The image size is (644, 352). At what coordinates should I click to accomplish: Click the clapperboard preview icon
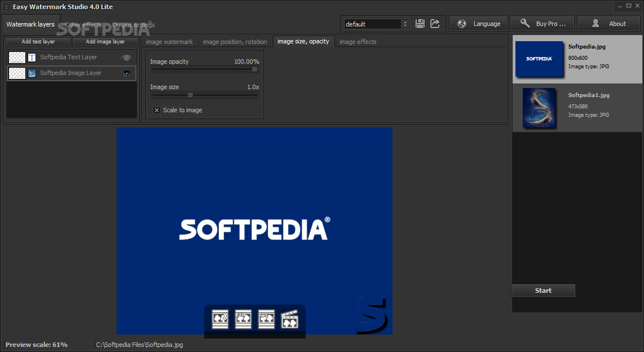(x=289, y=319)
